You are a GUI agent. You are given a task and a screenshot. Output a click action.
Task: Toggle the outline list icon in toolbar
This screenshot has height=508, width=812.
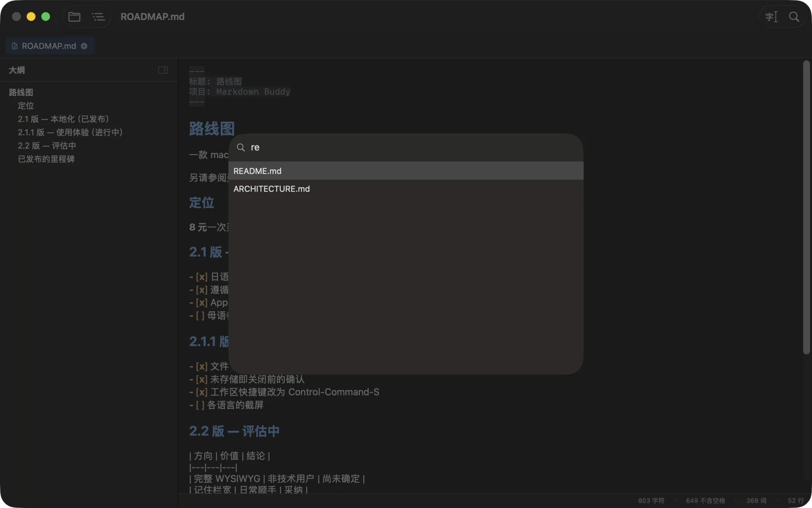click(98, 17)
